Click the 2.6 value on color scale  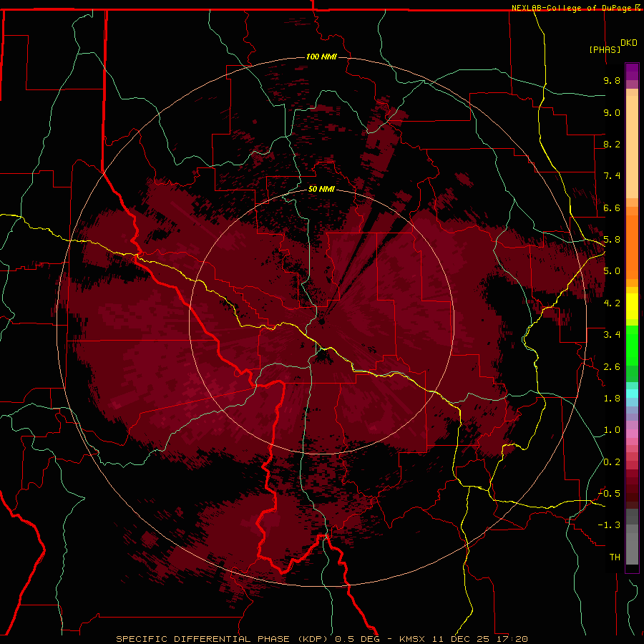612,367
